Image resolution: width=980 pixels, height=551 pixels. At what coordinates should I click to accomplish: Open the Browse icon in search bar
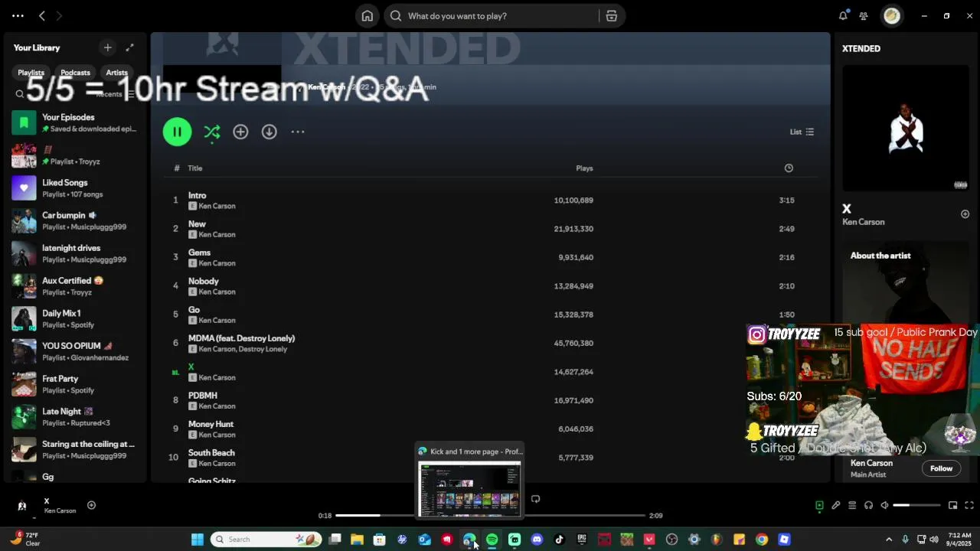(611, 16)
